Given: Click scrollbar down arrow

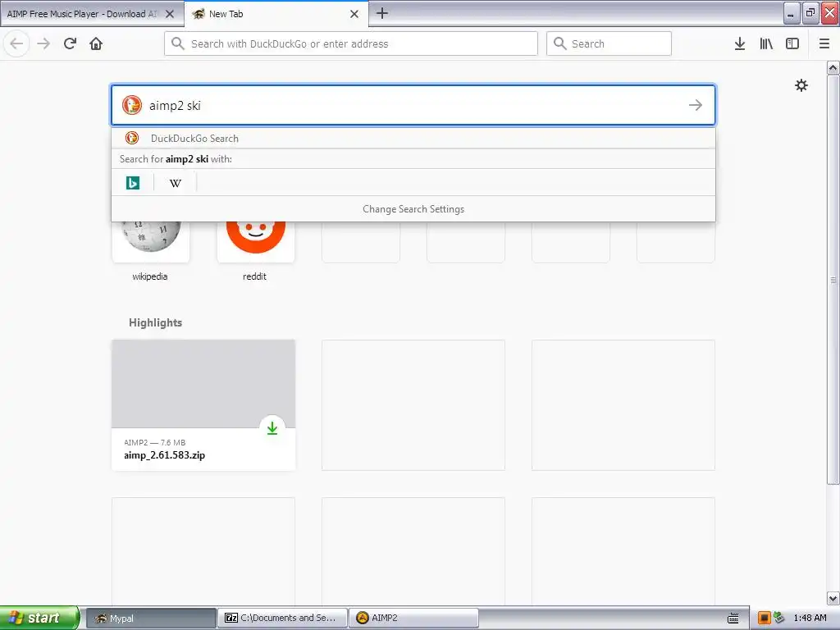Looking at the screenshot, I should [833, 598].
